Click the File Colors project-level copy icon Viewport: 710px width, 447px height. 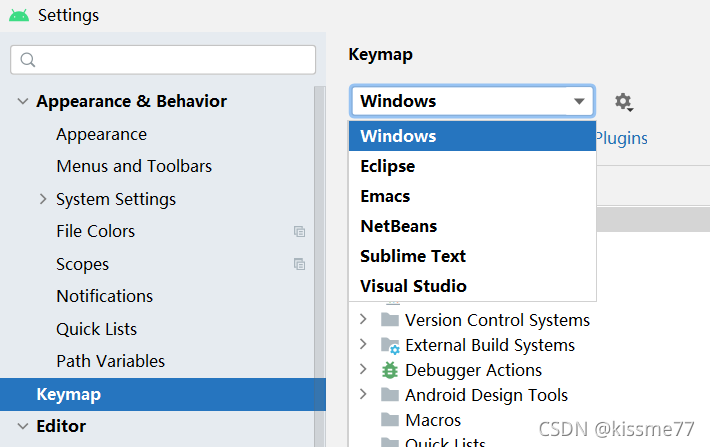tap(299, 231)
